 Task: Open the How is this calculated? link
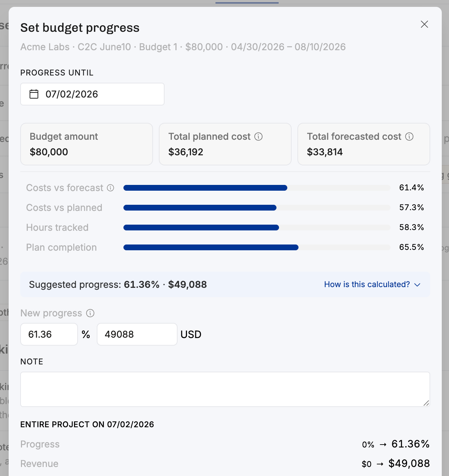coord(367,285)
